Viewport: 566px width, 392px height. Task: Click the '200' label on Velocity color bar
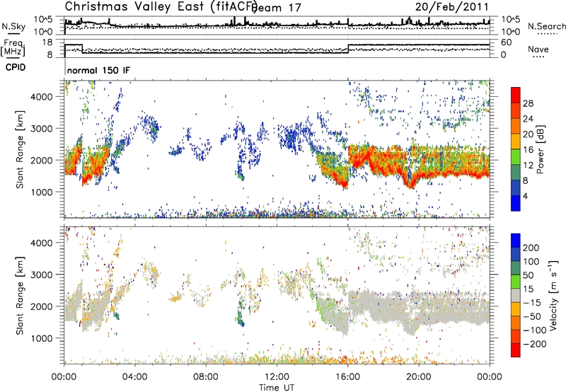coord(531,248)
